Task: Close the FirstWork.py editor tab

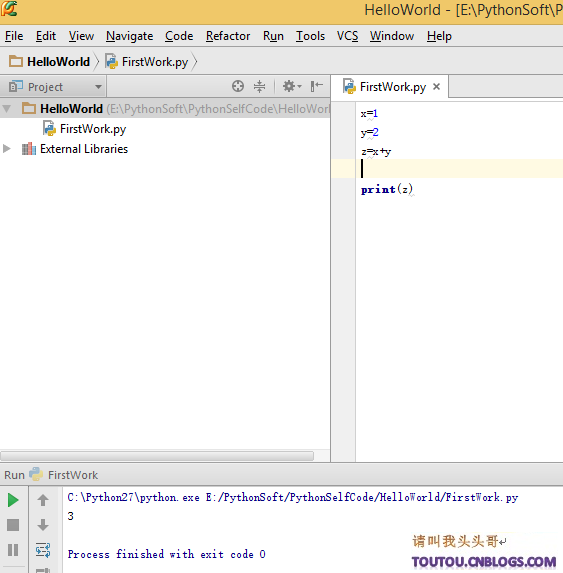Action: [436, 87]
